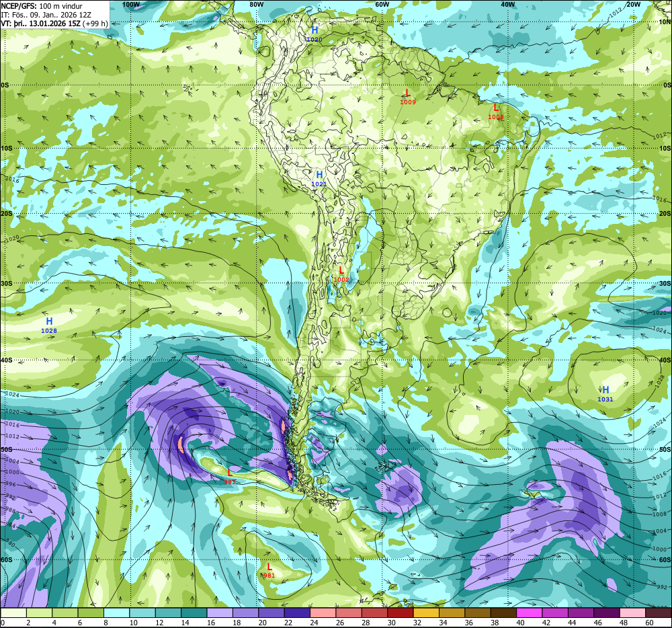Click the IT Fös 09 Jan 2026 12Z line
The height and width of the screenshot is (628, 672).
tap(46, 15)
